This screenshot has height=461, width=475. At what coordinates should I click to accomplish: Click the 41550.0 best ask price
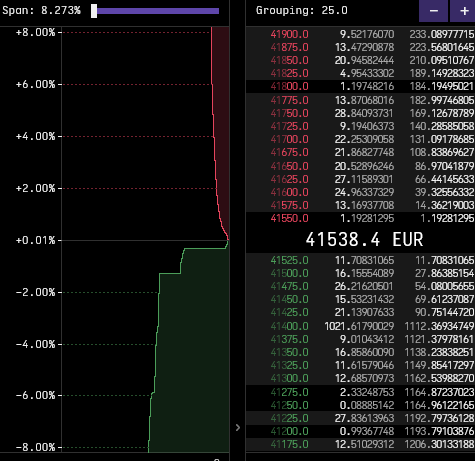pyautogui.click(x=289, y=218)
